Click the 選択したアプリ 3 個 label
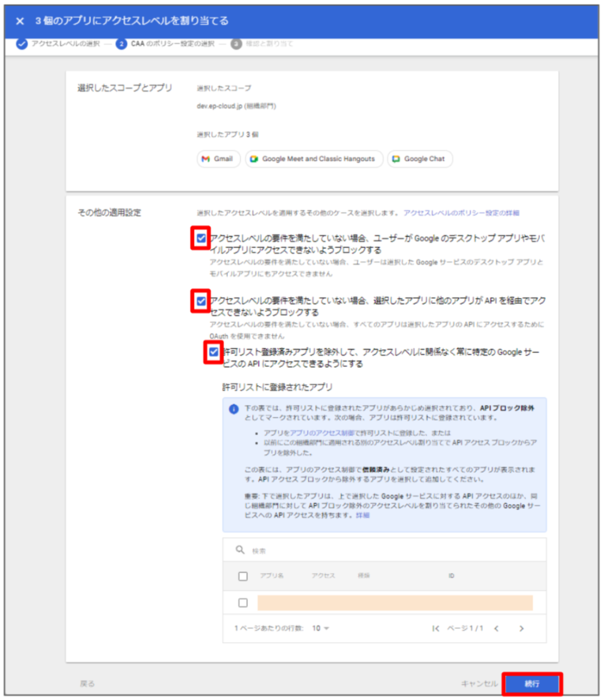Image resolution: width=603 pixels, height=700 pixels. pos(227,135)
